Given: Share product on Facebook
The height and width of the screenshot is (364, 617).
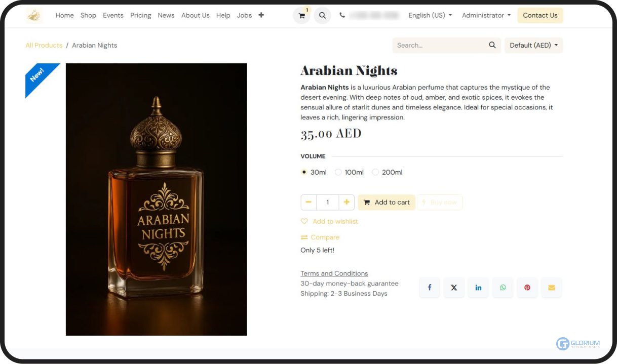Looking at the screenshot, I should (430, 288).
